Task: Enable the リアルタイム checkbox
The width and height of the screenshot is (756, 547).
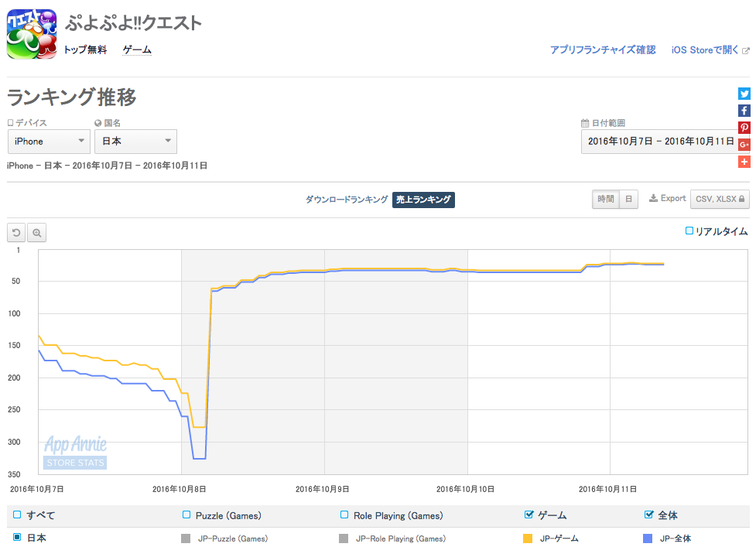Action: [689, 231]
